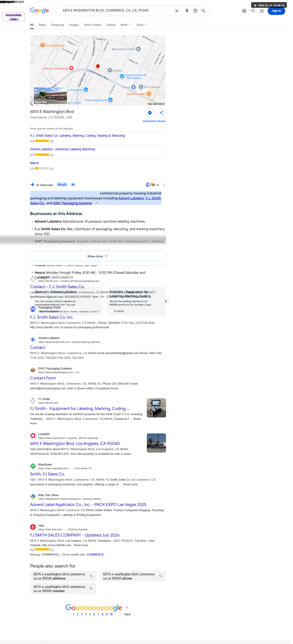The height and width of the screenshot is (644, 293).
Task: Click the Tirelot Distributor map marker
Action: point(110,100)
